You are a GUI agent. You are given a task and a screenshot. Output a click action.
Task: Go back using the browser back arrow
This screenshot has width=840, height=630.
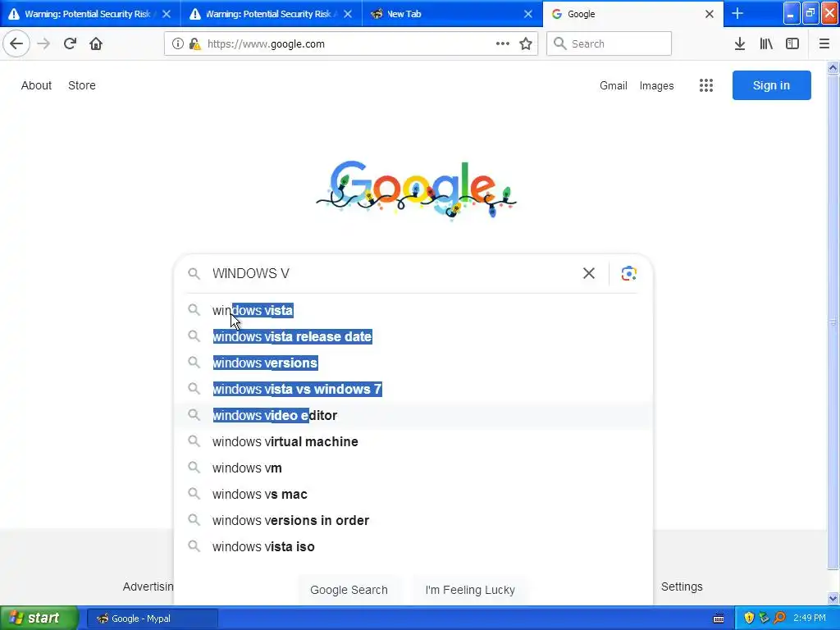tap(16, 43)
